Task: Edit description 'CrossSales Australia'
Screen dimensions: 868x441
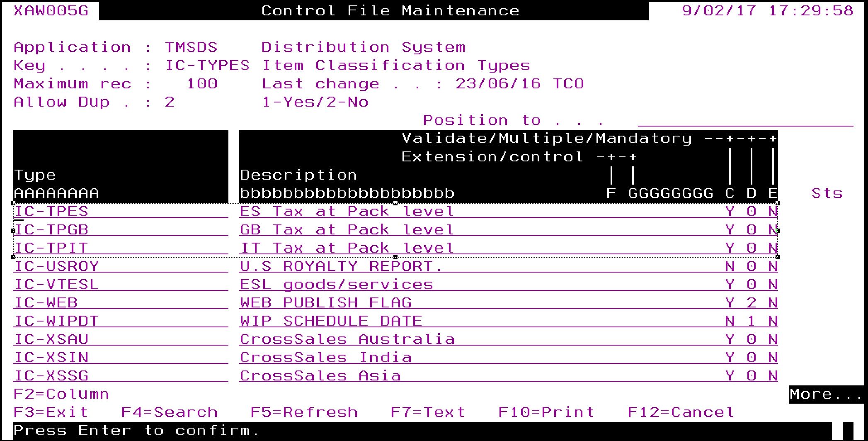Action: (347, 339)
